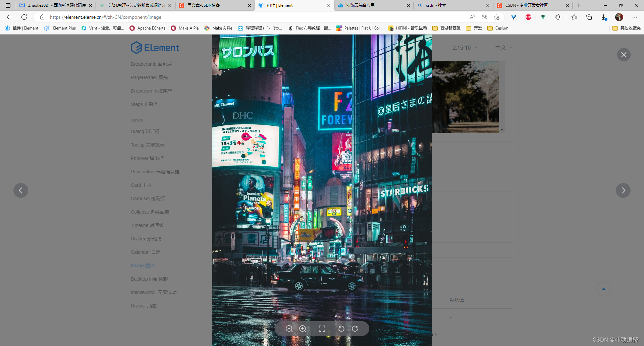The width and height of the screenshot is (644, 346).
Task: Close the 组件 | Element tab
Action: (x=329, y=5)
